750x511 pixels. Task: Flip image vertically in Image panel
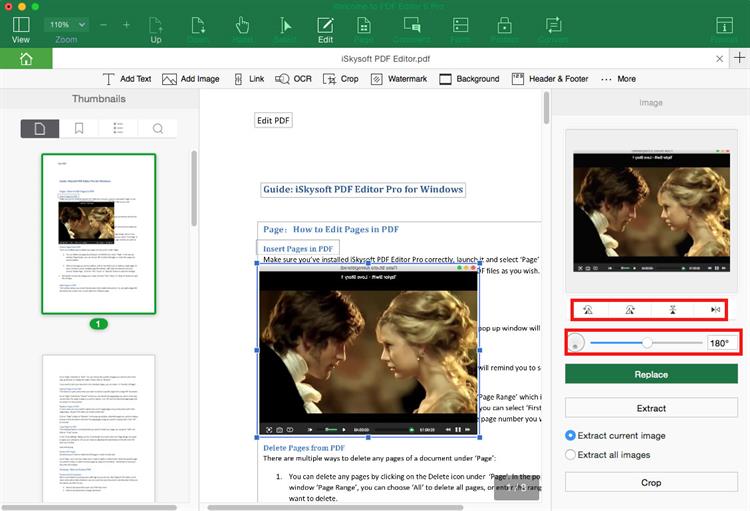tap(673, 310)
